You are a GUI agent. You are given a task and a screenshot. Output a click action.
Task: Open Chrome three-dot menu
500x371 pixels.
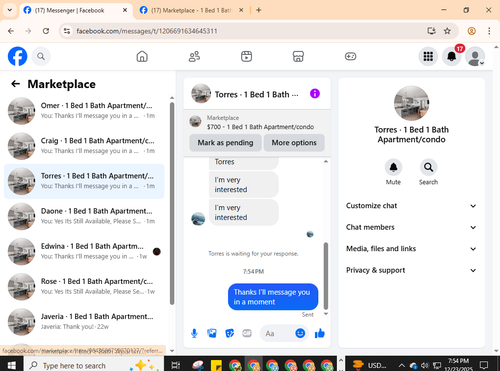point(489,31)
